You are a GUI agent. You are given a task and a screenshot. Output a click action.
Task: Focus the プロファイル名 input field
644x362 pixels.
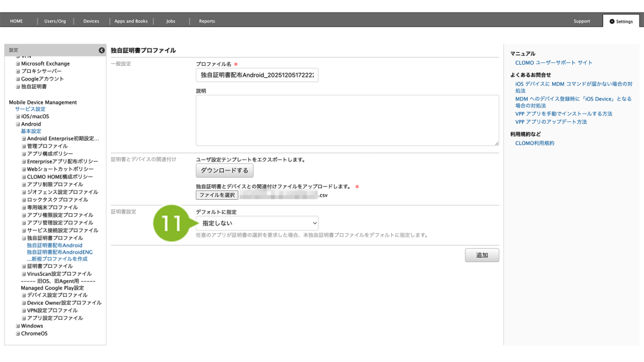[257, 75]
